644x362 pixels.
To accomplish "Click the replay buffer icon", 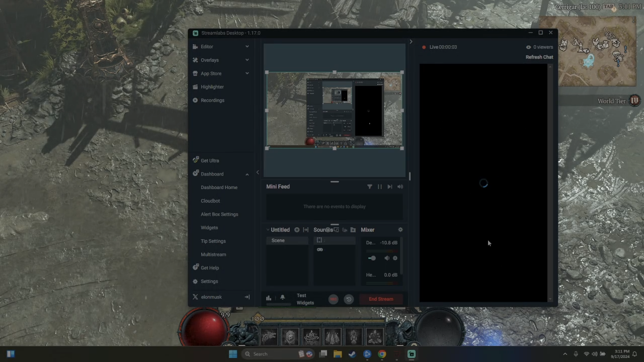I will (x=348, y=299).
